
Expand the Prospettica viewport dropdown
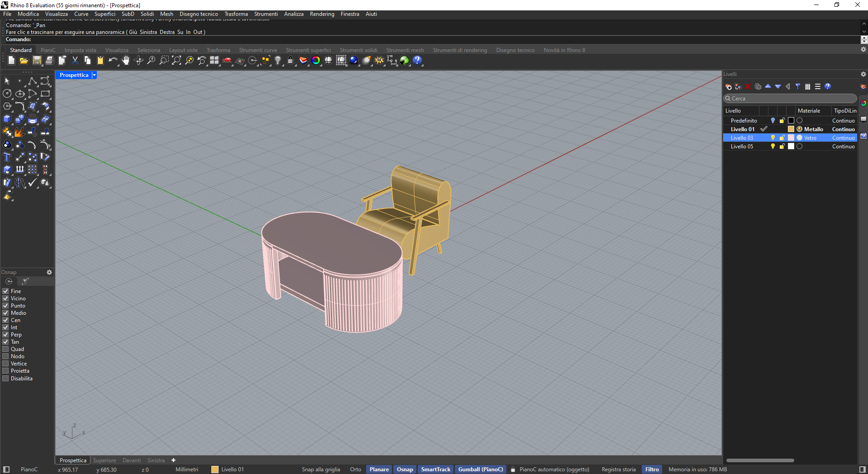coord(94,75)
